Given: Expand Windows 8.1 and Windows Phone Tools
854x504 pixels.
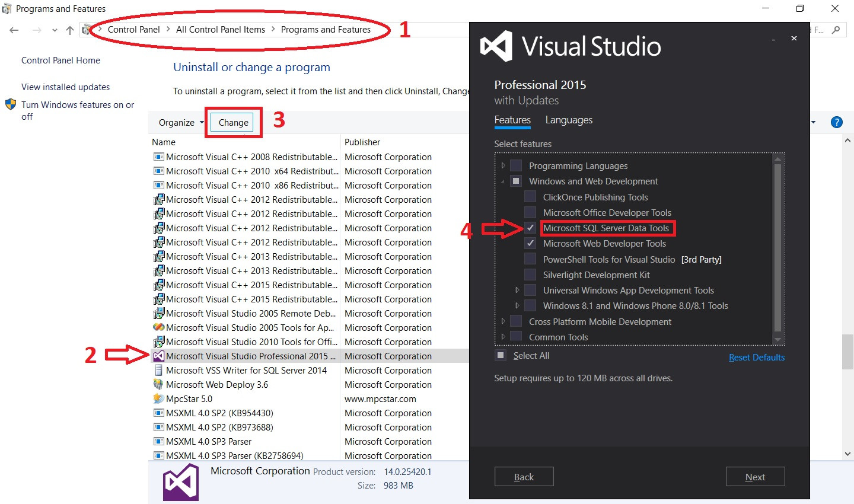Looking at the screenshot, I should pos(517,305).
